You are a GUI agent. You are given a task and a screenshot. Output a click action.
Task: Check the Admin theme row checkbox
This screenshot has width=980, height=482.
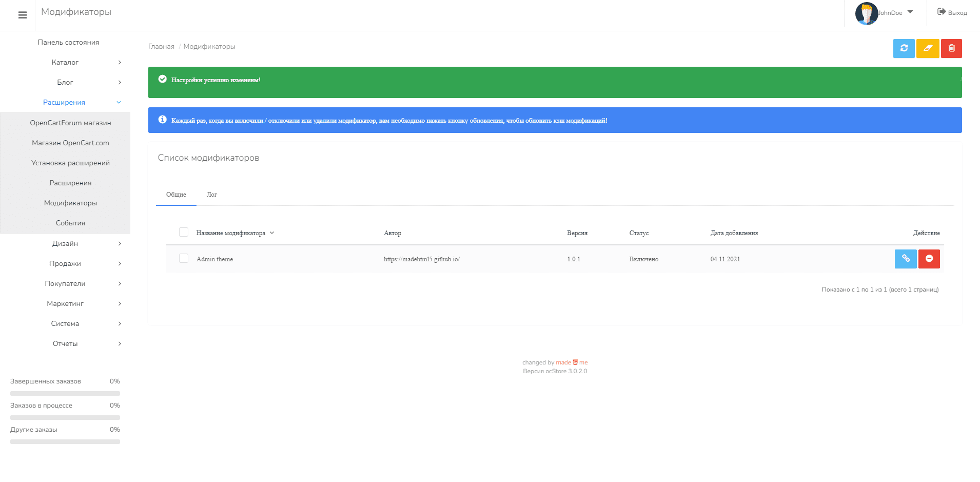tap(184, 258)
